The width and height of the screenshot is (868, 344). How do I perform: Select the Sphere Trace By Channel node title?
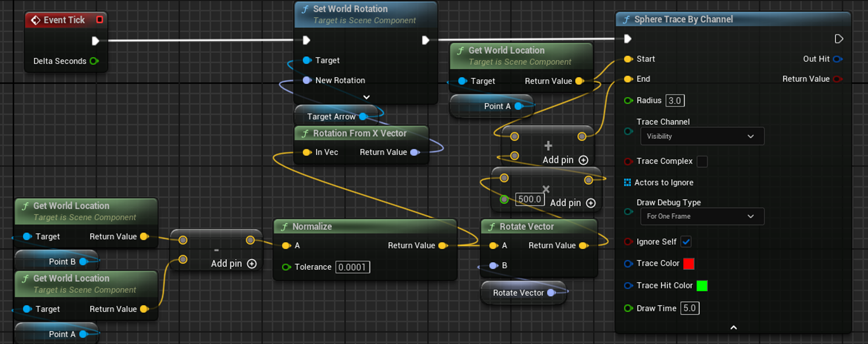pyautogui.click(x=683, y=19)
